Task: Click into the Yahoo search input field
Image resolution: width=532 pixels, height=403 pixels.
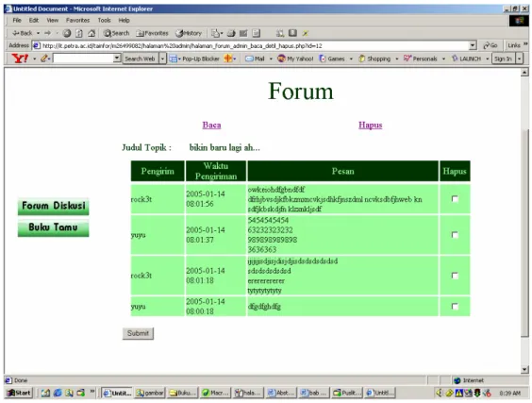Action: tap(83, 59)
